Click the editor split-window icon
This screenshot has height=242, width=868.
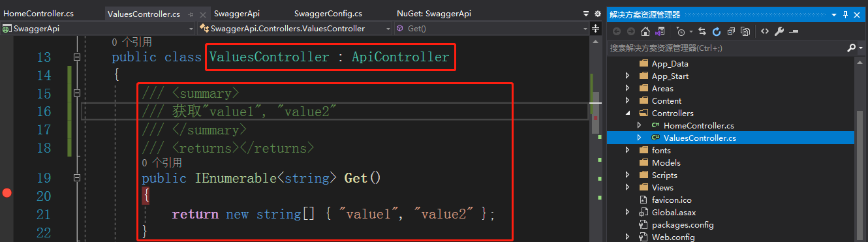(x=595, y=28)
